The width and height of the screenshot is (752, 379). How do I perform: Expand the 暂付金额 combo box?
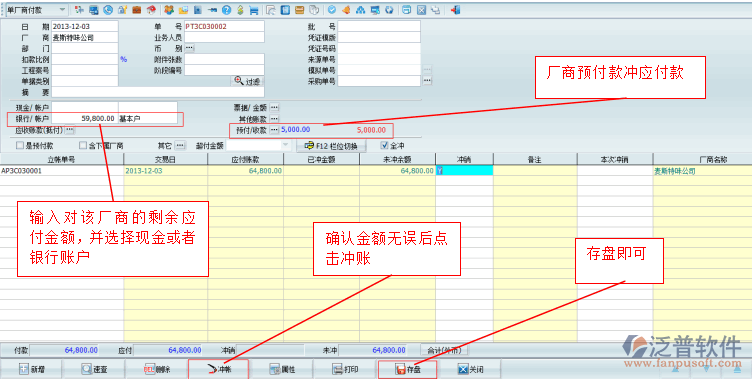(x=285, y=145)
